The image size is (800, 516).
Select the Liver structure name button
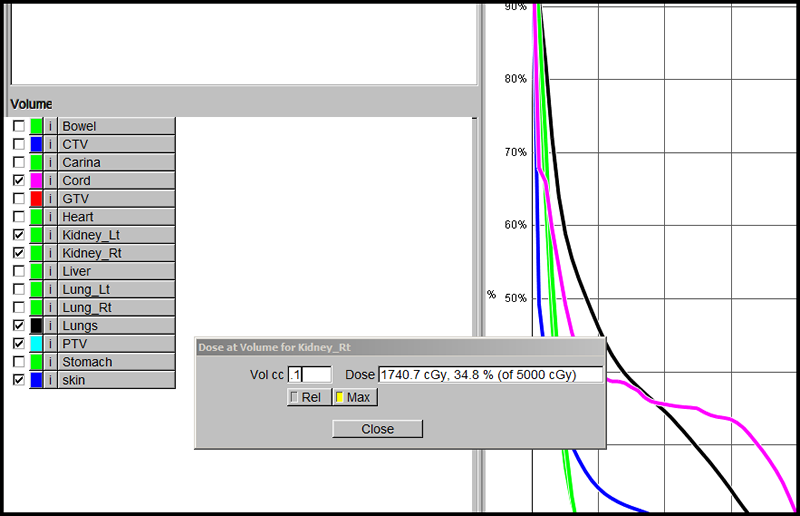(116, 271)
